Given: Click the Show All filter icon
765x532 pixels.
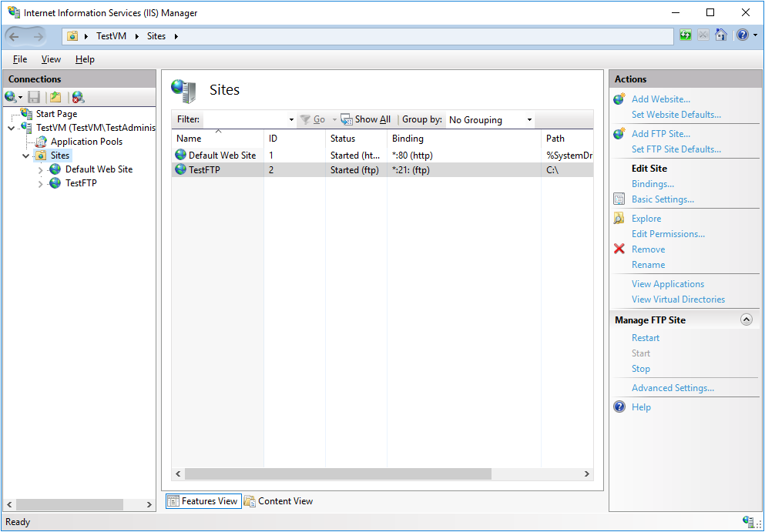Looking at the screenshot, I should coord(347,119).
